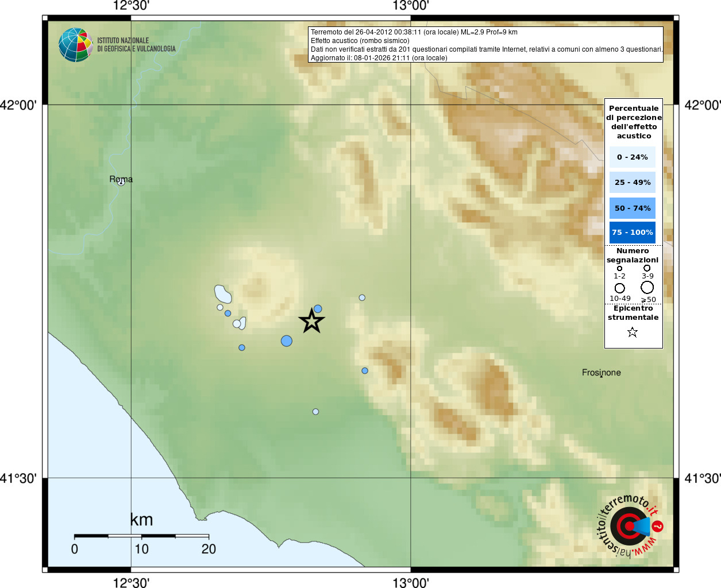Select the 50 - 74% color swatch
The width and height of the screenshot is (721, 588).
[x=633, y=208]
